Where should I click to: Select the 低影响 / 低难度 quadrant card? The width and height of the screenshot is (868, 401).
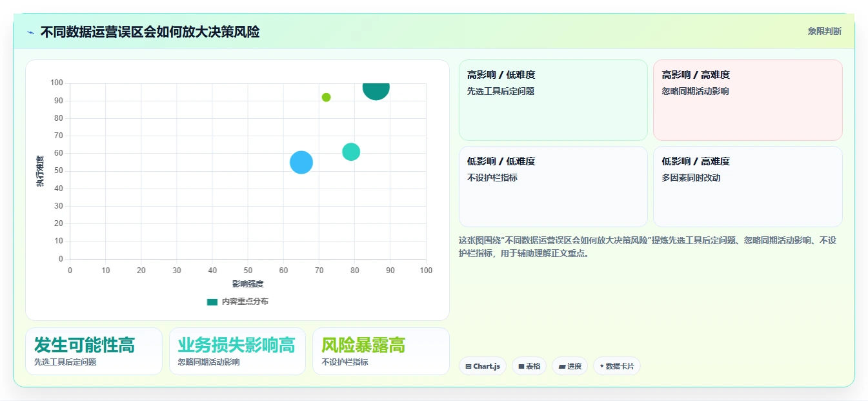553,187
